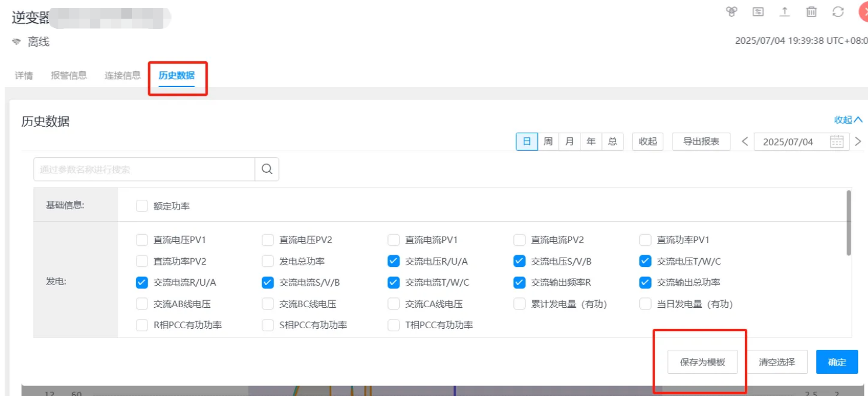Select the 周 time range tab
The width and height of the screenshot is (868, 396).
click(x=548, y=142)
